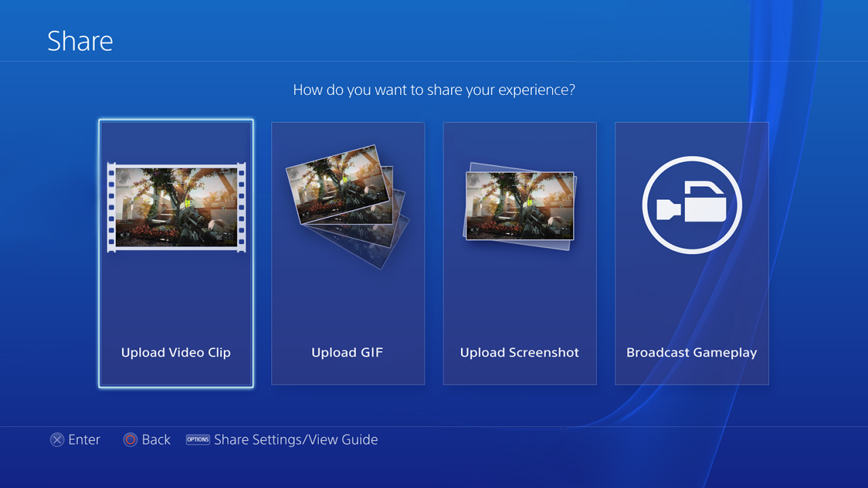Select the Broadcast Gameplay label
Viewport: 868px width, 488px height.
pos(692,352)
